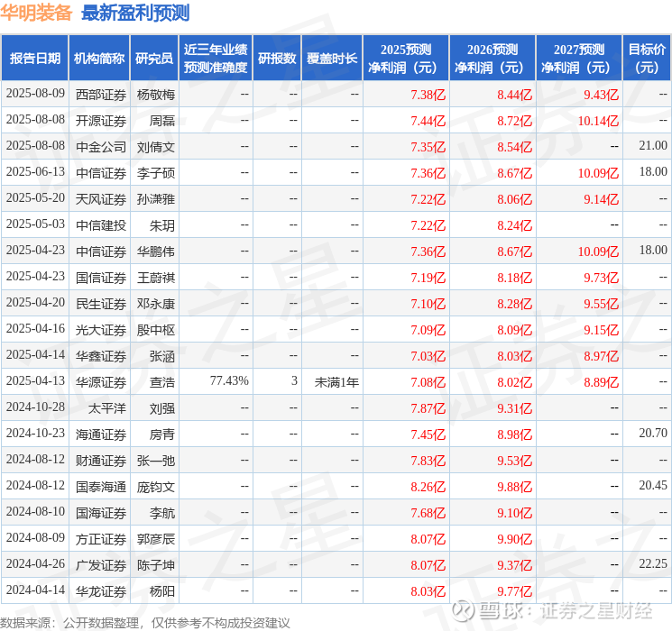Click the 8.26亿 2025 forecast value

(428, 487)
